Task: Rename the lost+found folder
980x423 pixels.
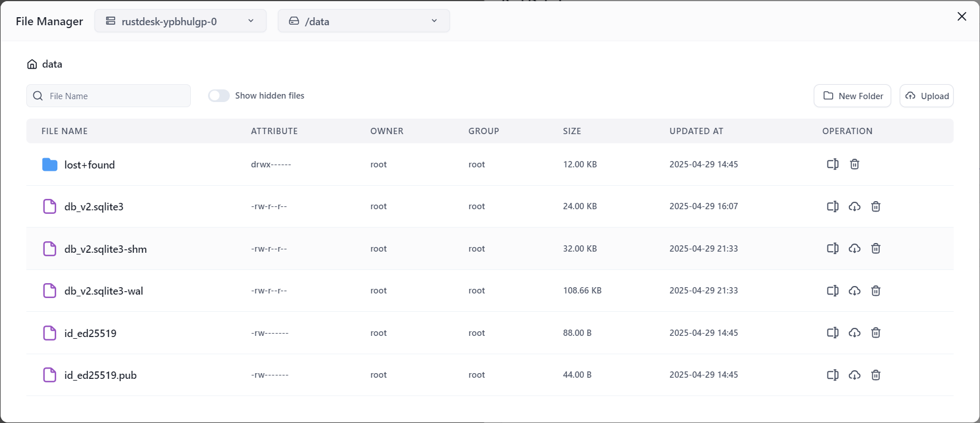Action: [x=832, y=164]
